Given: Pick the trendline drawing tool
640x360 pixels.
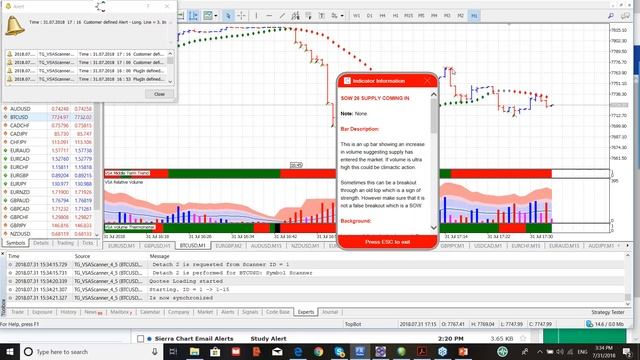Looking at the screenshot, I should [282, 16].
